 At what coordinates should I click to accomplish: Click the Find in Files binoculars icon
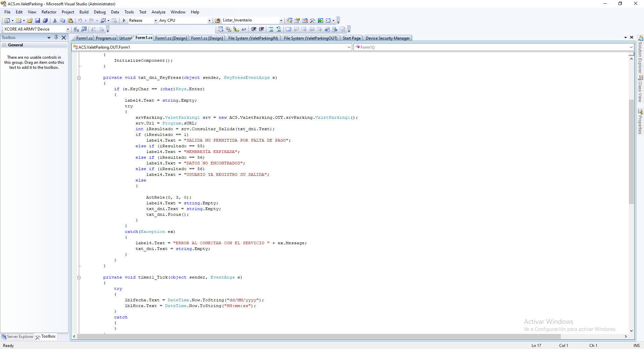pos(217,20)
